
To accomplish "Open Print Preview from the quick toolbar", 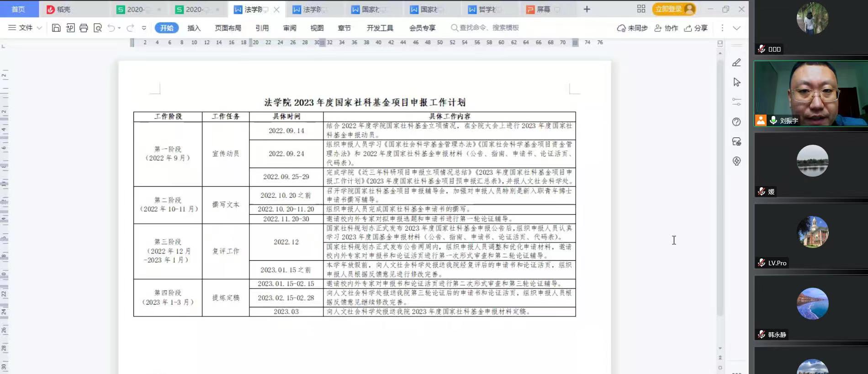I will 97,28.
